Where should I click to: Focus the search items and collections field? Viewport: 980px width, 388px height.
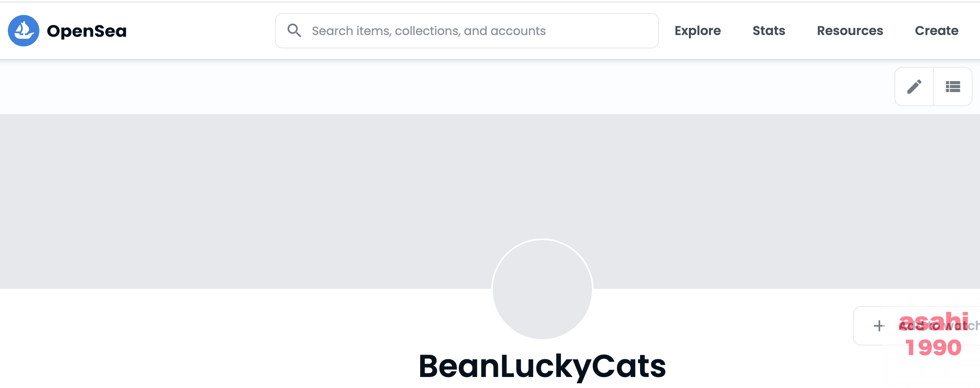coord(467,31)
